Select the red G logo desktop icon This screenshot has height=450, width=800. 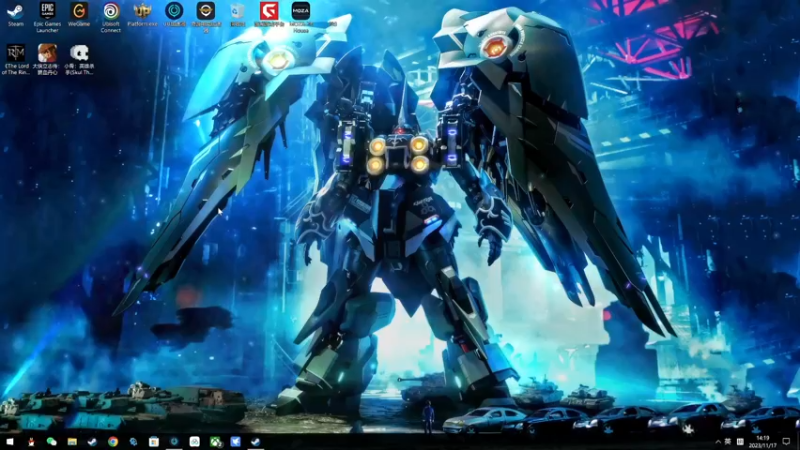coord(269,14)
